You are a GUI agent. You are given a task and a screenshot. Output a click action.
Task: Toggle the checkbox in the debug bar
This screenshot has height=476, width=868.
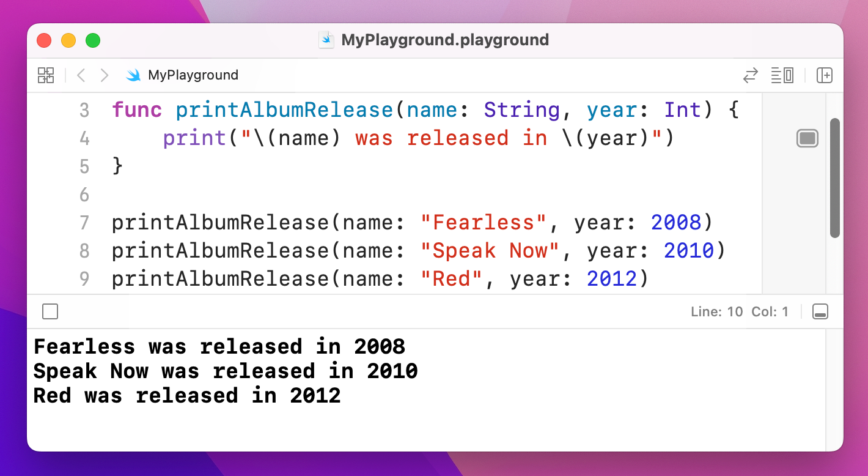(50, 311)
